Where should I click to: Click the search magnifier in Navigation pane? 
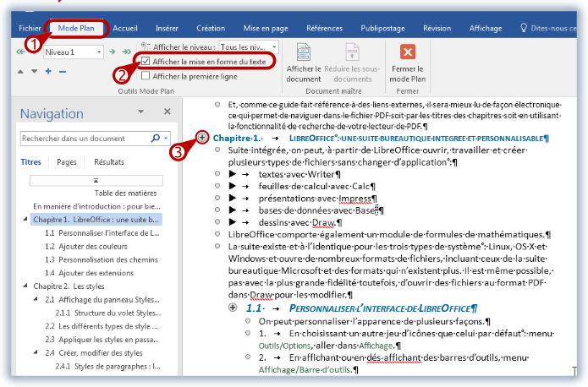click(156, 137)
